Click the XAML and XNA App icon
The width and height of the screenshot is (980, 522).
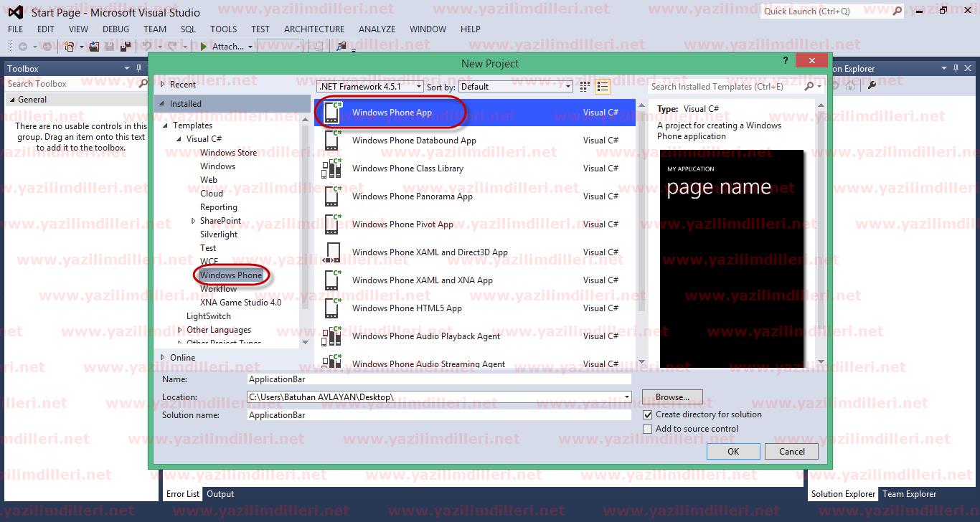click(x=332, y=280)
